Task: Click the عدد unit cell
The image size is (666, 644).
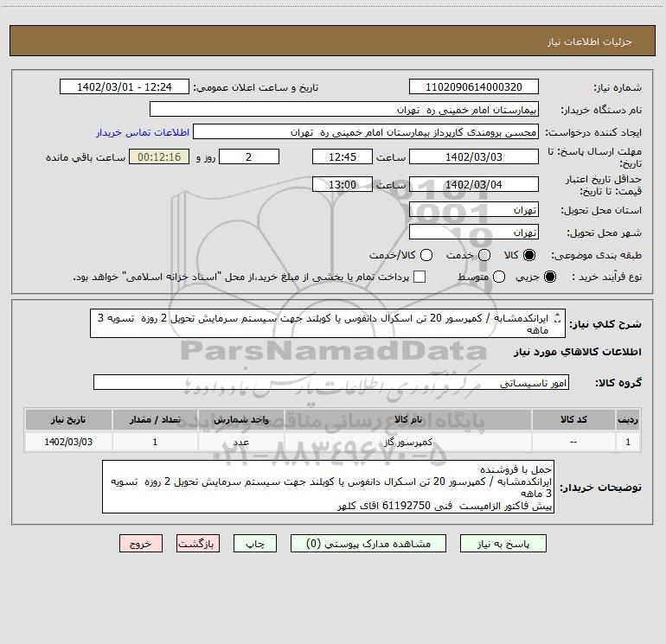Action: coord(240,442)
